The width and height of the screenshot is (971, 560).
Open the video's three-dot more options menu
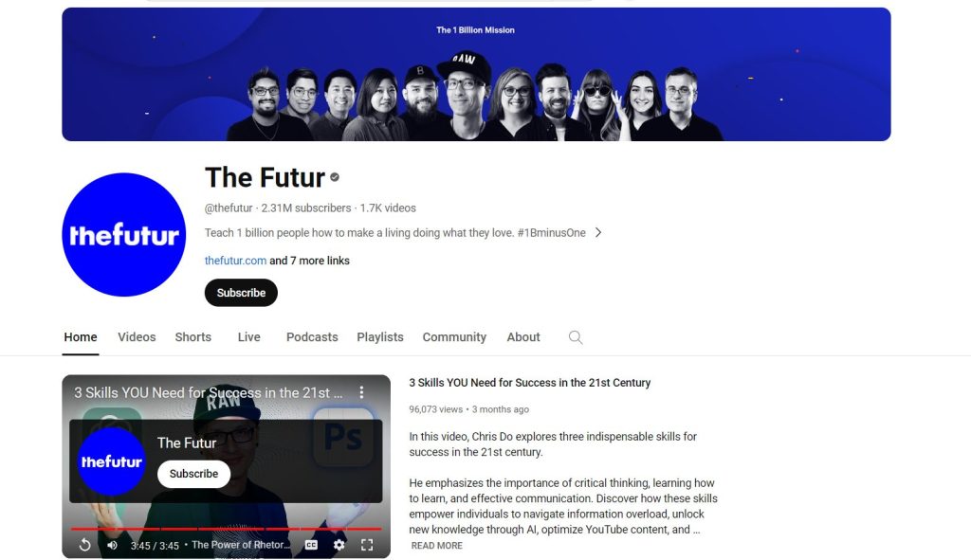point(361,392)
